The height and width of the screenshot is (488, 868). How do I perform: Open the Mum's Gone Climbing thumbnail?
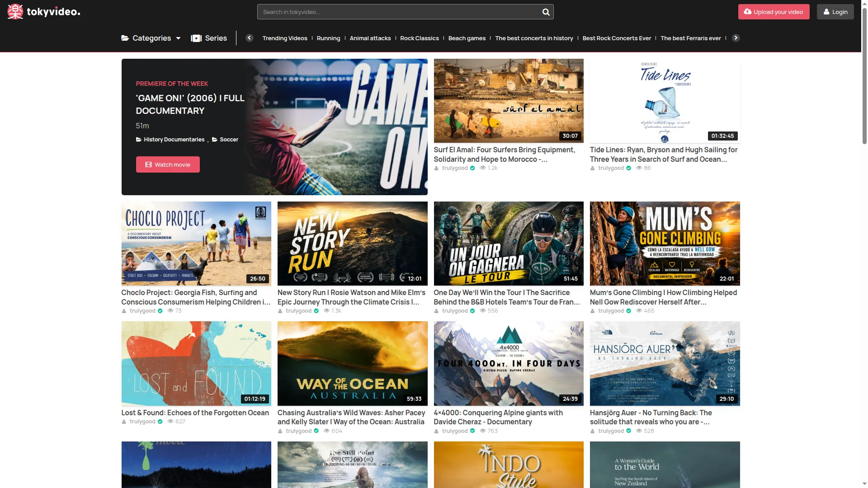(665, 244)
